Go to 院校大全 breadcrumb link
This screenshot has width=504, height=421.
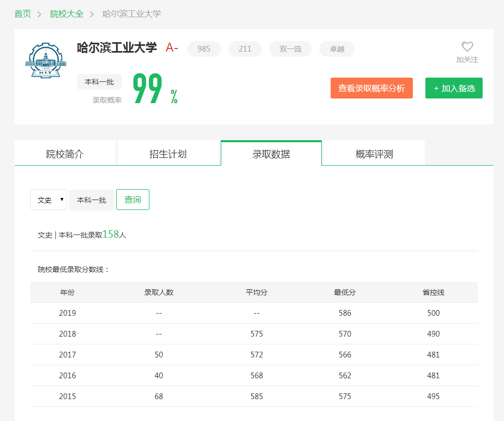(x=67, y=14)
